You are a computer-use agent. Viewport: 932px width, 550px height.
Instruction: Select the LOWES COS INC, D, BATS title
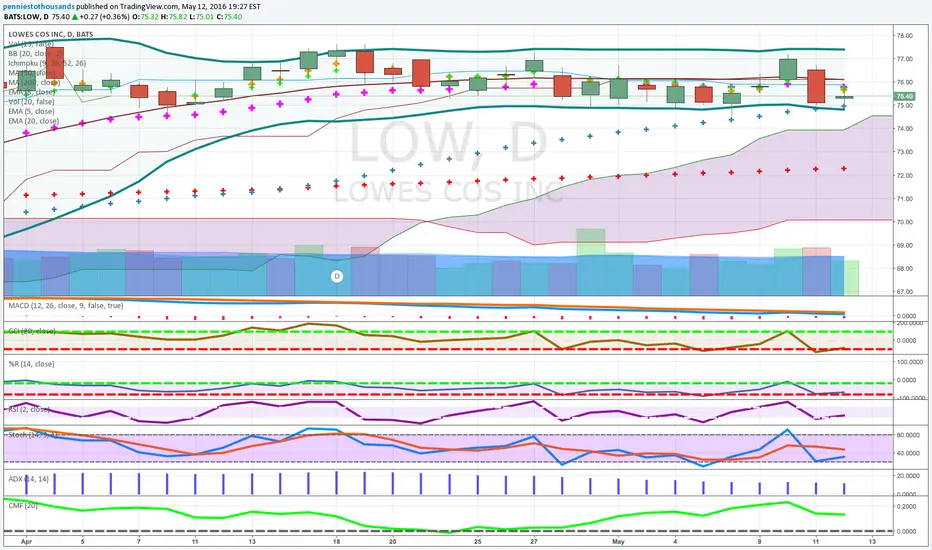coord(51,34)
